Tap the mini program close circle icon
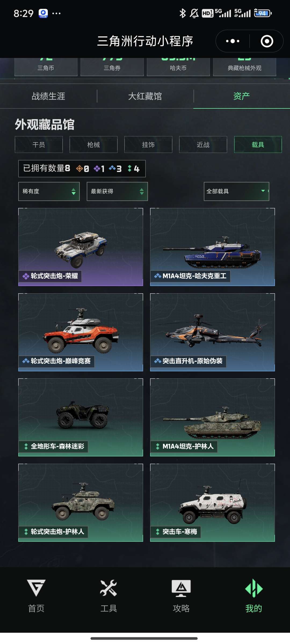 (267, 41)
